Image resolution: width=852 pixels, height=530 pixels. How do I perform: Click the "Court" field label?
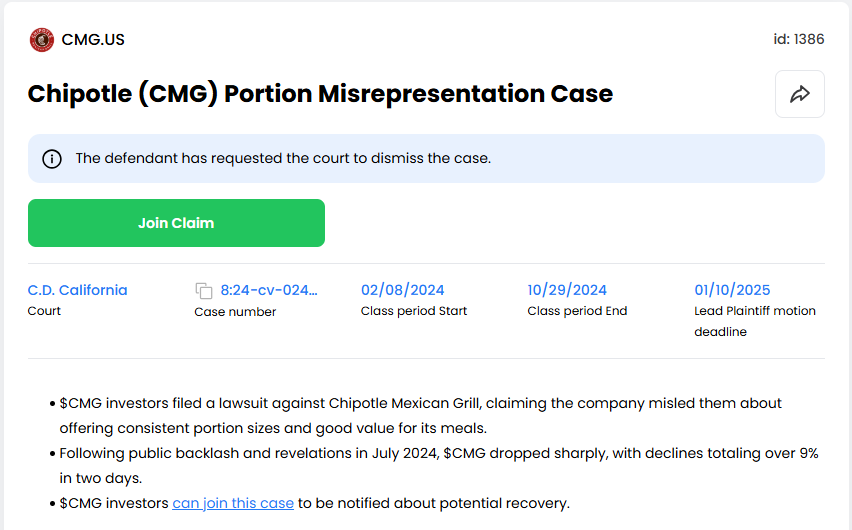coord(44,311)
